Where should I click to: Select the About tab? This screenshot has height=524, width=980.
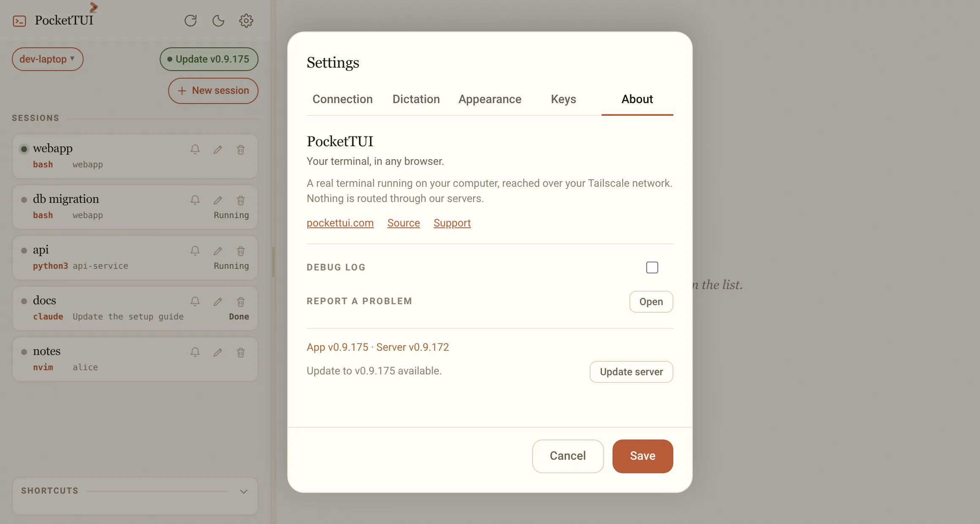tap(637, 99)
